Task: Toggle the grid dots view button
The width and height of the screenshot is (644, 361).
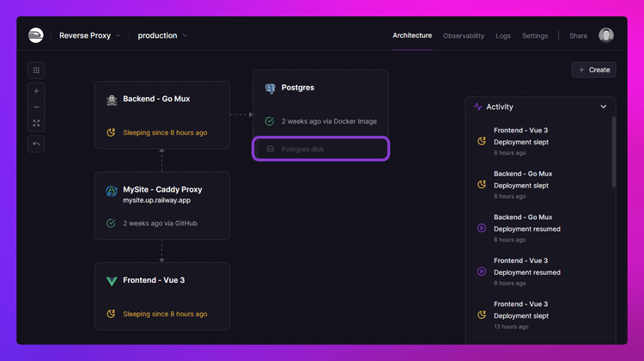Action: (x=36, y=70)
